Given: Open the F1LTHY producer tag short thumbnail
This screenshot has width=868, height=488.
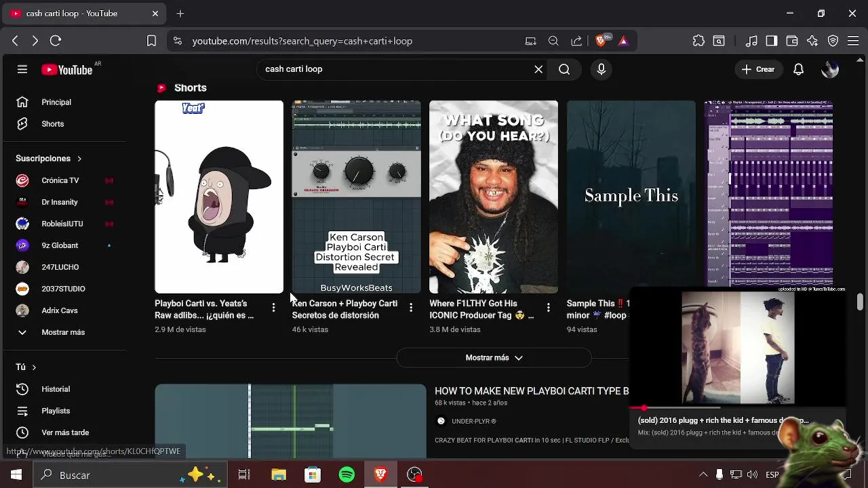Looking at the screenshot, I should 494,197.
